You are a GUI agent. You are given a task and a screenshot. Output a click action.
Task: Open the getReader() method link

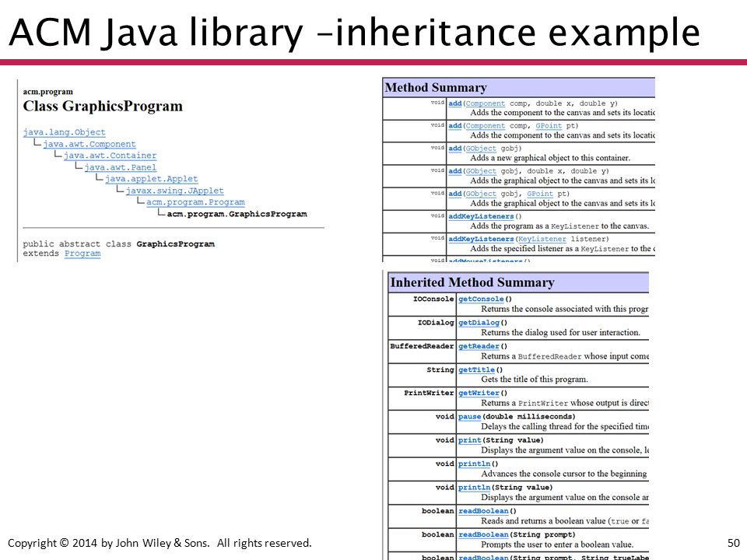click(479, 346)
